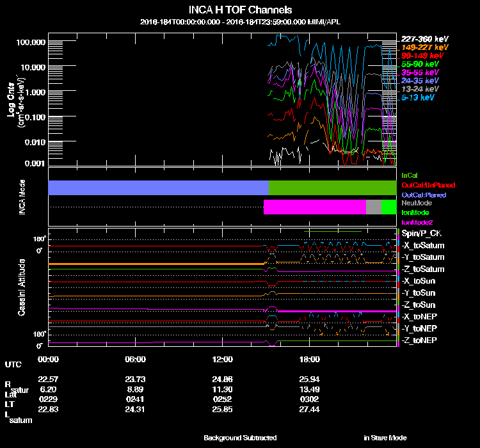Click the 'Background Subtracted' footer note
Image resolution: width=480 pixels, height=448 pixels.
tap(240, 438)
